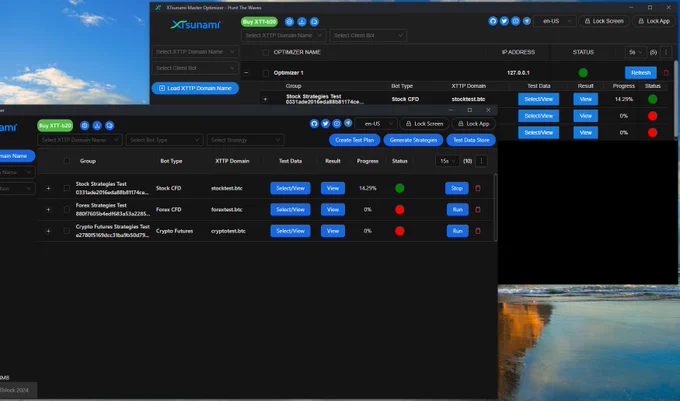Open Test Data Store
680x401 pixels.
point(471,140)
